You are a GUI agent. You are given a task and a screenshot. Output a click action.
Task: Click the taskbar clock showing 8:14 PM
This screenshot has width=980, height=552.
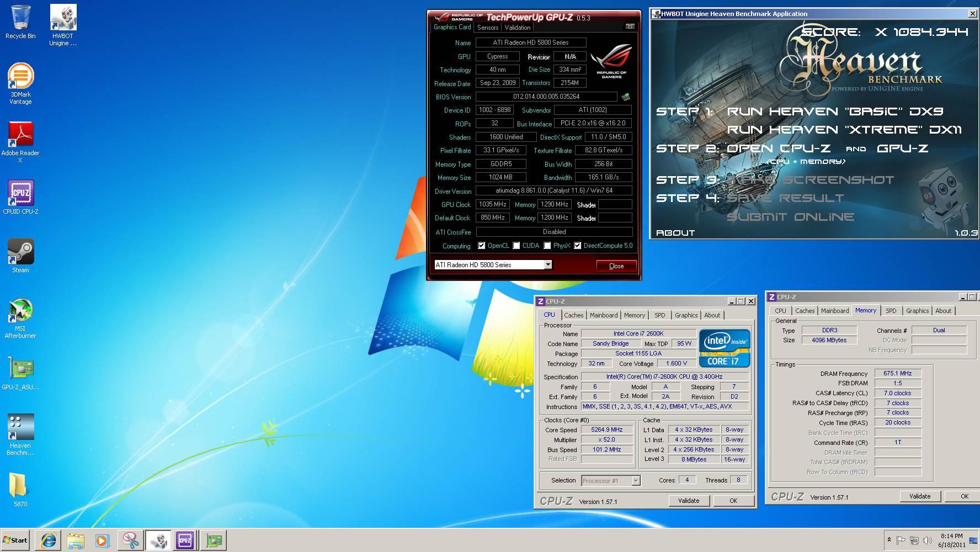(952, 540)
